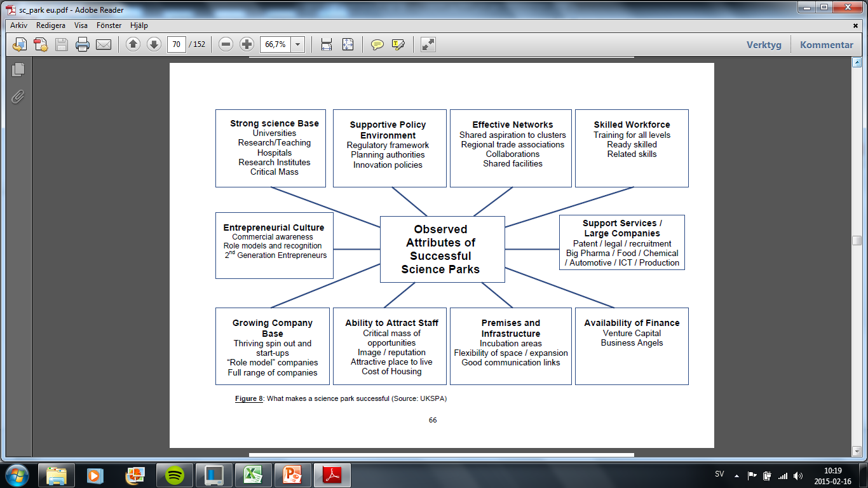The height and width of the screenshot is (488, 868).
Task: Click the Action Center flag tray icon
Action: [x=752, y=475]
